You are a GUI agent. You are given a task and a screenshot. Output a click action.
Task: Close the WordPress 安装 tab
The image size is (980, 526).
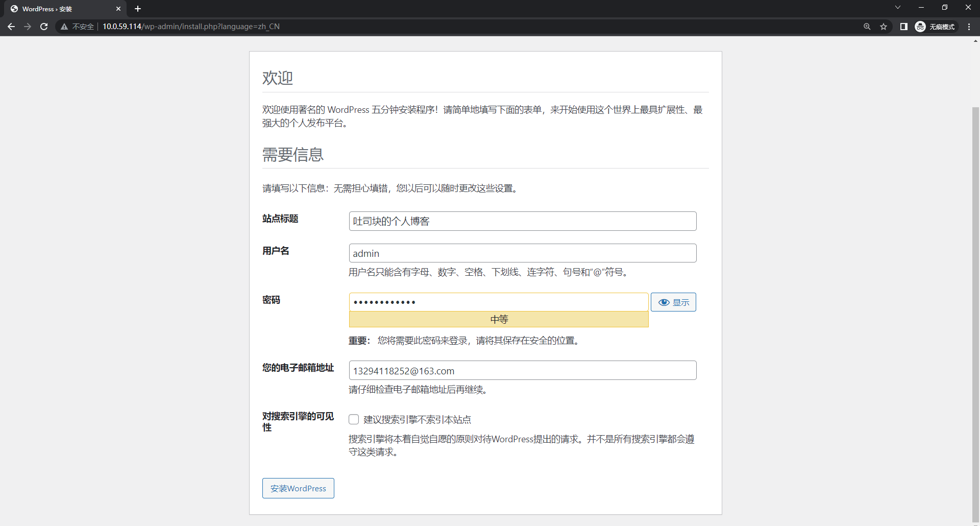click(118, 9)
